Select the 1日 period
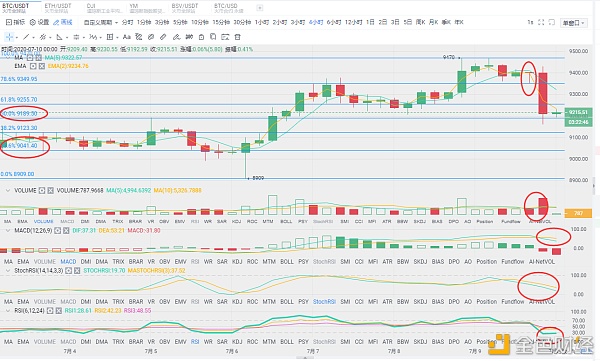Viewport: 600px width, 361px height. pos(370,22)
